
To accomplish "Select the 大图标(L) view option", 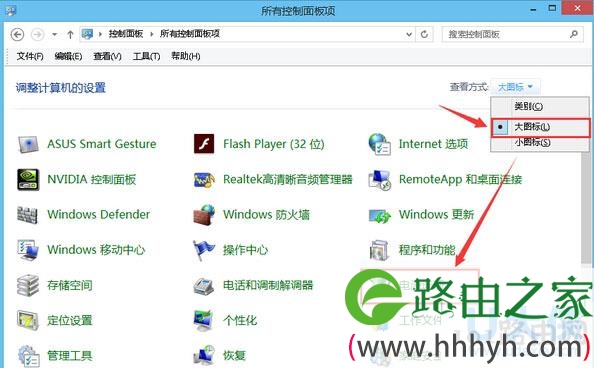I will [540, 127].
